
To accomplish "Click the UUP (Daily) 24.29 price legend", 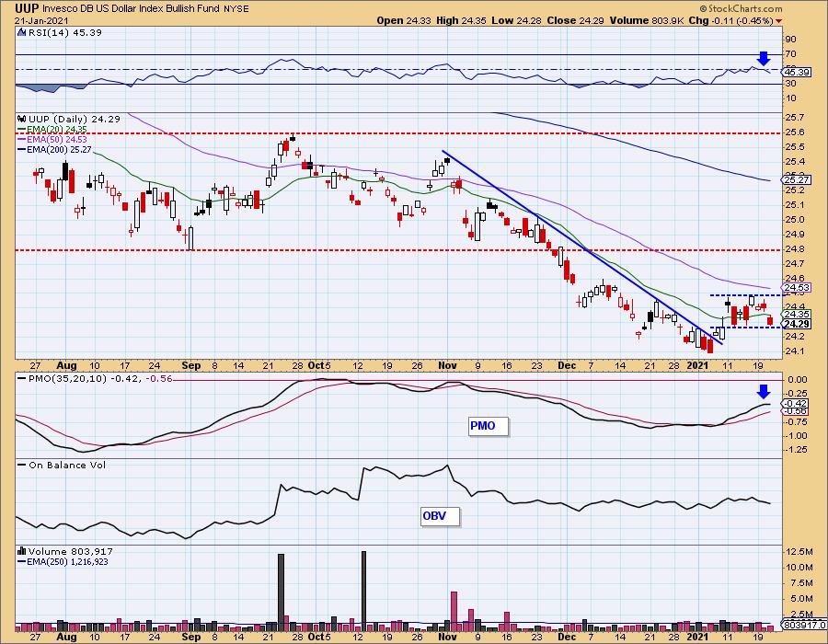I will point(75,120).
